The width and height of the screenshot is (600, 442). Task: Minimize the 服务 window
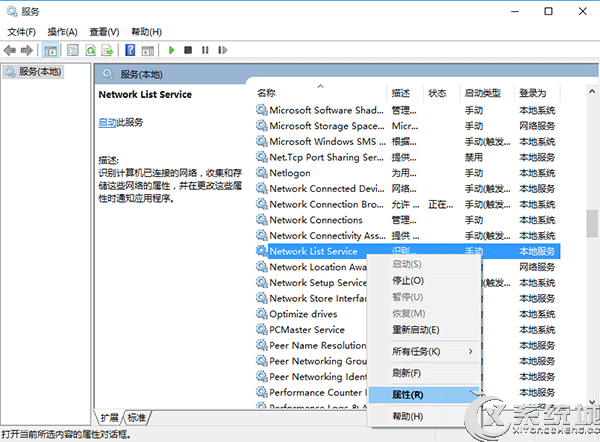[515, 11]
